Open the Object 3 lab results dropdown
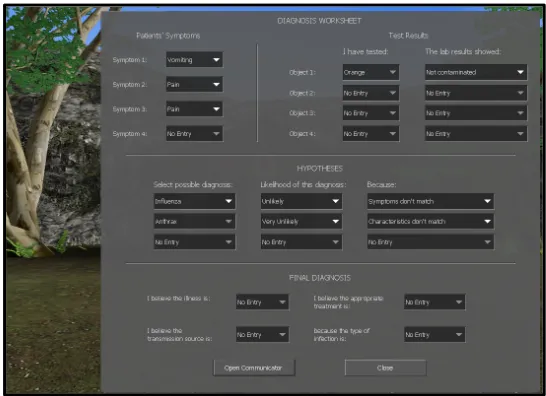Image resolution: width=546 pixels, height=396 pixels. point(476,113)
